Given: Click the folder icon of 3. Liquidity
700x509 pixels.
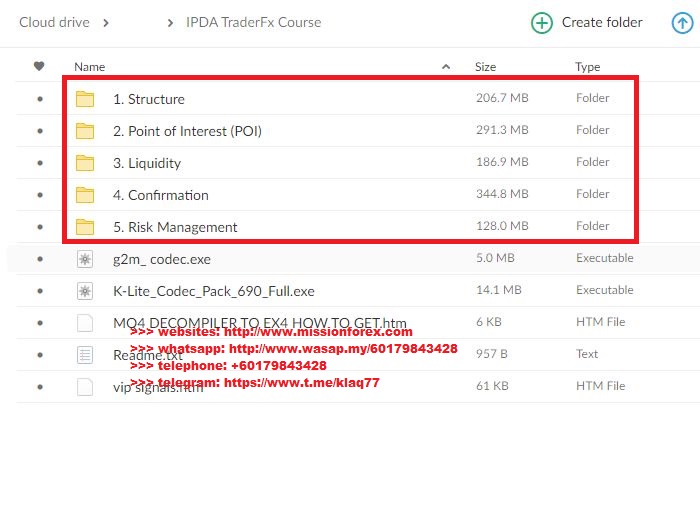Looking at the screenshot, I should [85, 163].
